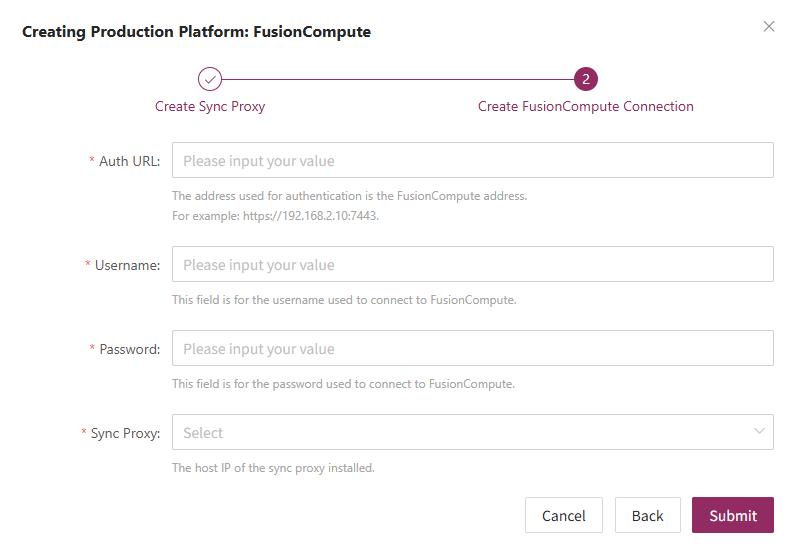Click the Sync Proxy field label
The image size is (792, 550).
(x=125, y=433)
